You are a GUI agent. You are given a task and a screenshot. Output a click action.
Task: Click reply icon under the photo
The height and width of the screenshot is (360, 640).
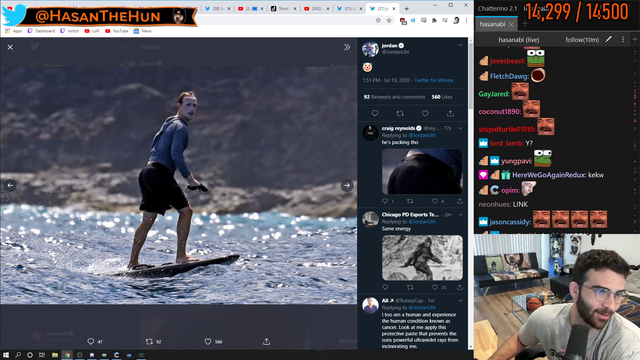(91, 341)
